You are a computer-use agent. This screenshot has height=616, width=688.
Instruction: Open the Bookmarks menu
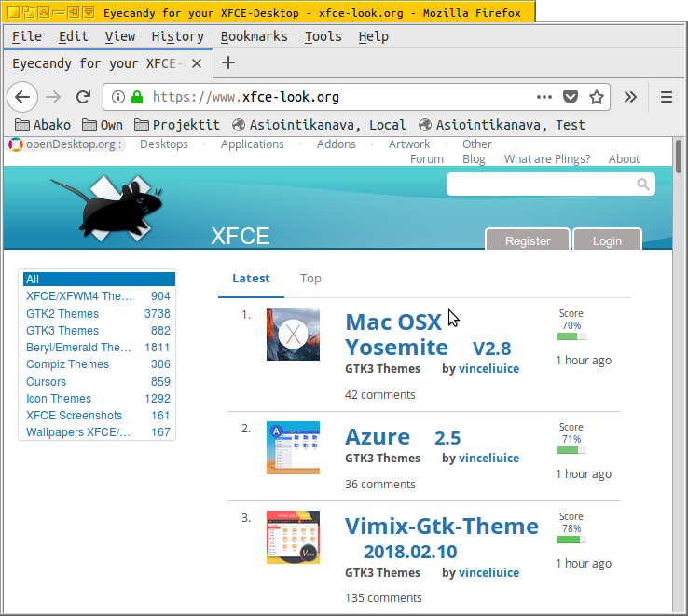tap(255, 36)
